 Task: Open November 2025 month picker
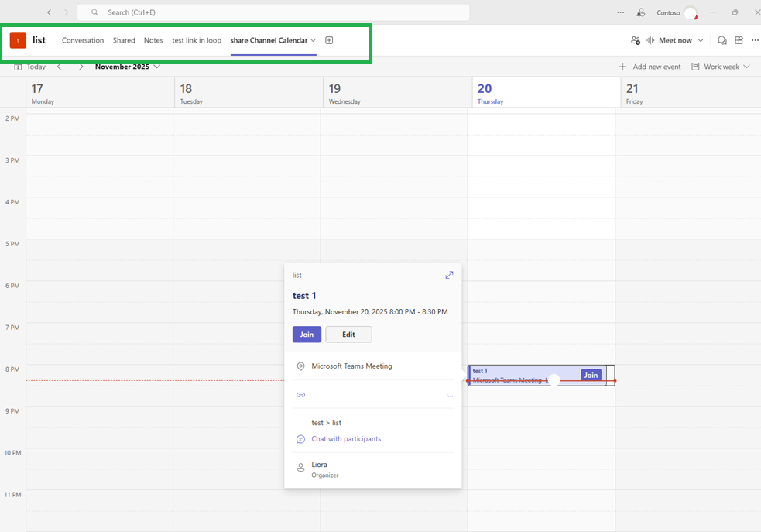click(x=127, y=67)
